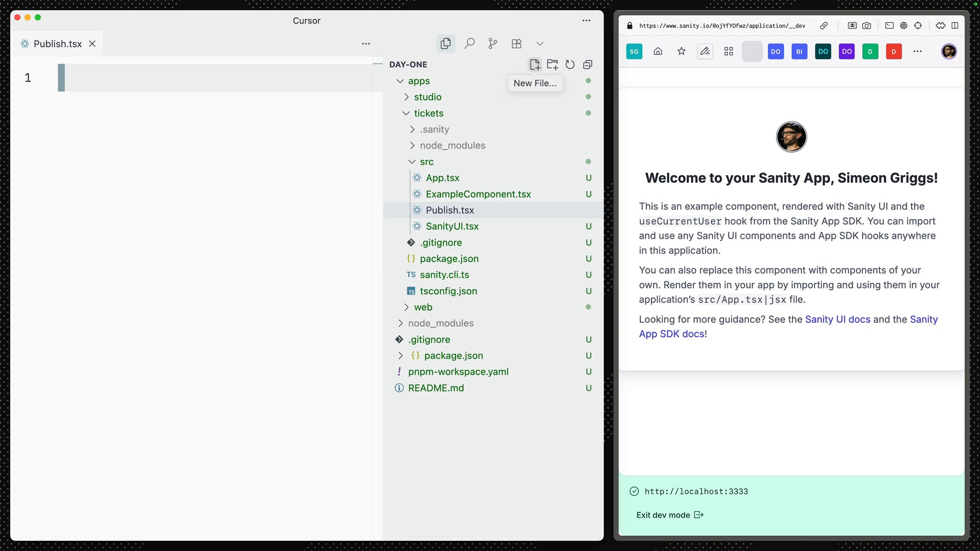Viewport: 980px width, 551px height.
Task: Open Sanity nav more options ellipsis
Action: coord(917,51)
